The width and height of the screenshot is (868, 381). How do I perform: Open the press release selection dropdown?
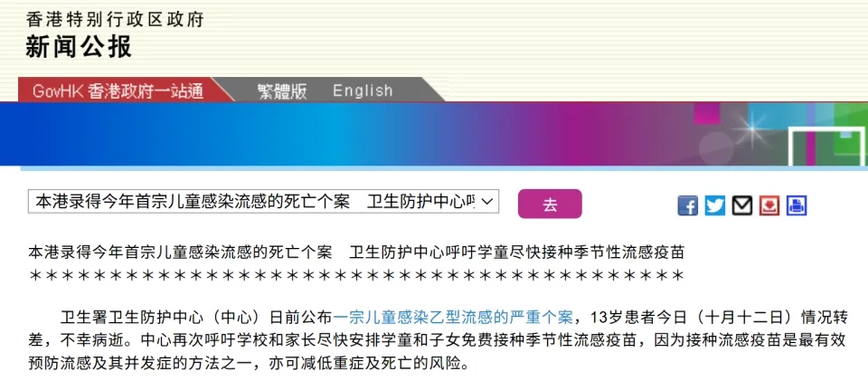click(263, 202)
